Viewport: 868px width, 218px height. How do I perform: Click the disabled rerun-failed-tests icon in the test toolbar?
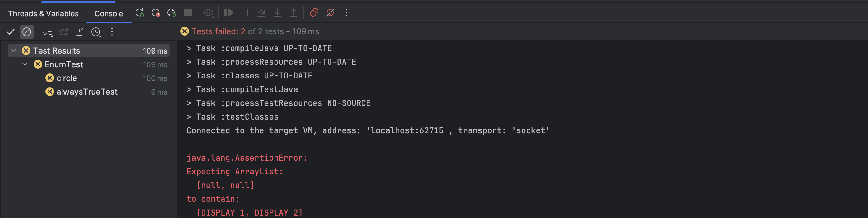(64, 32)
